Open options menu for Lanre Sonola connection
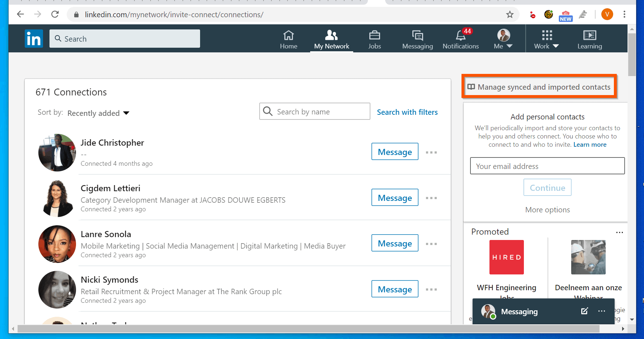The image size is (644, 339). (x=431, y=244)
